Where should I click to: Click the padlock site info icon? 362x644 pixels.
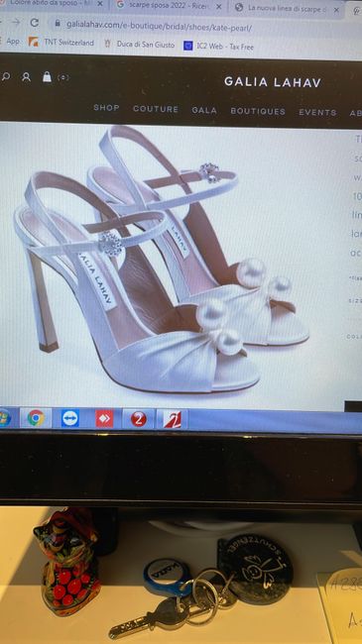pyautogui.click(x=58, y=24)
